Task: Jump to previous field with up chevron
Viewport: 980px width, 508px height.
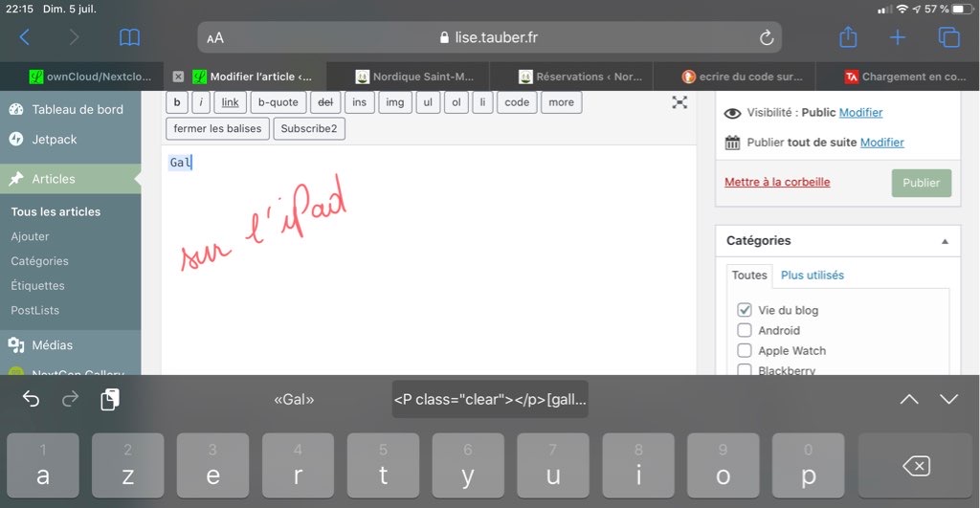Action: coord(909,399)
